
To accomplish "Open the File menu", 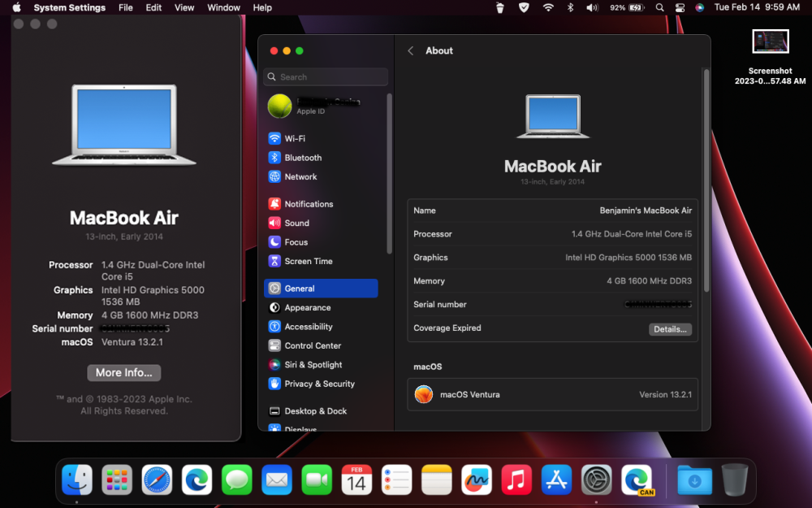I will click(x=125, y=8).
